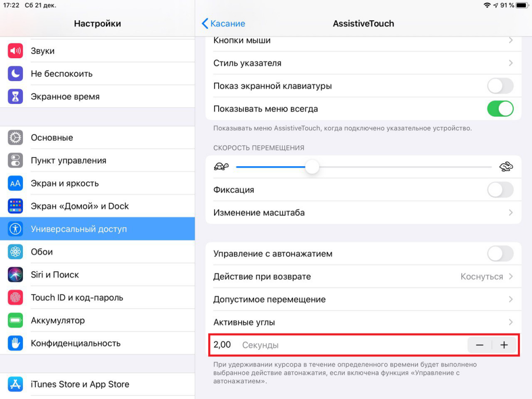
Task: Expand Изменение масштаба options
Action: point(511,213)
